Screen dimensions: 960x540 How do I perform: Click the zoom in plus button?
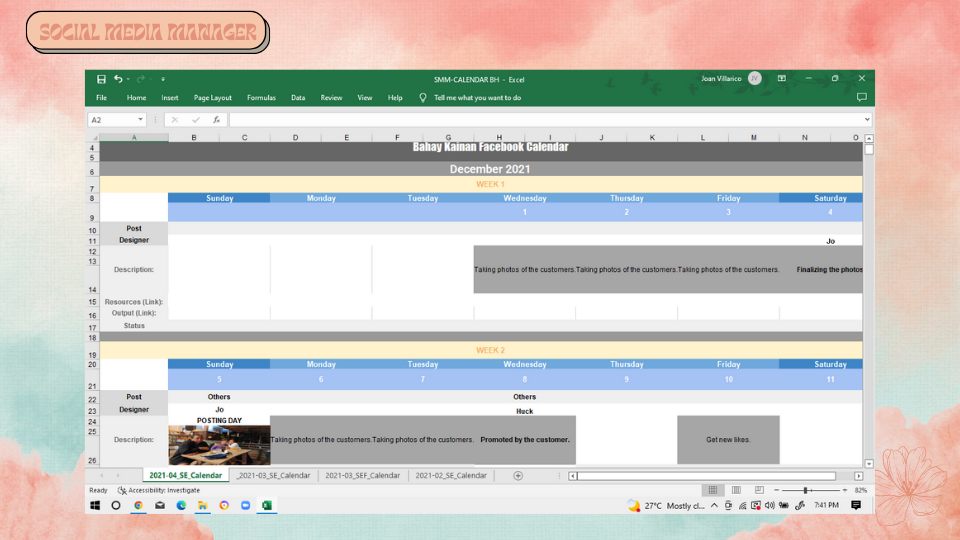pyautogui.click(x=845, y=490)
